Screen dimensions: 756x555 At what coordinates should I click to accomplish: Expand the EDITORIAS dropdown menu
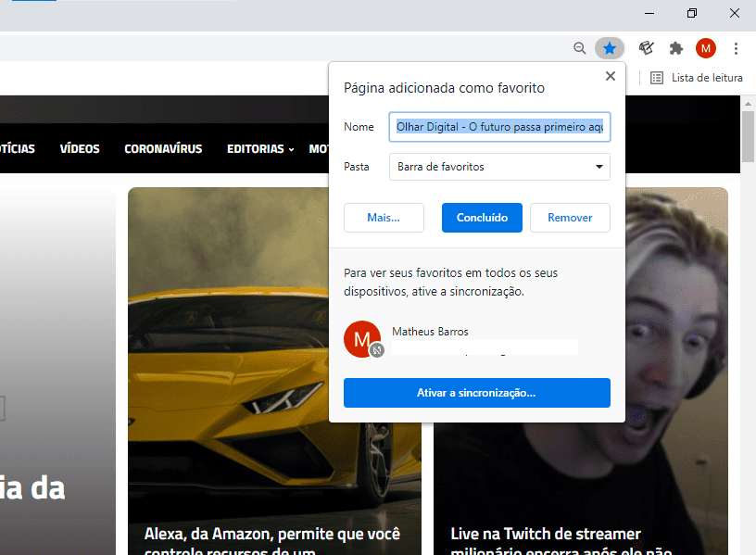tap(260, 148)
